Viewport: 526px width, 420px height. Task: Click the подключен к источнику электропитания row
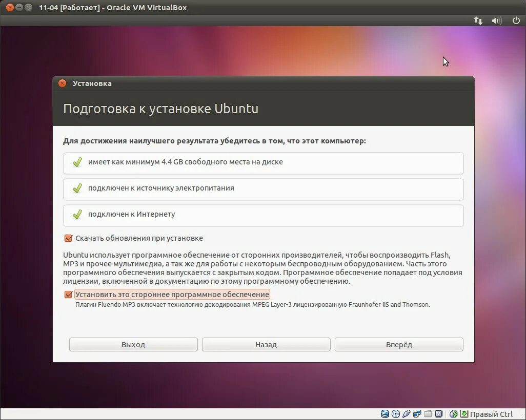coord(264,190)
